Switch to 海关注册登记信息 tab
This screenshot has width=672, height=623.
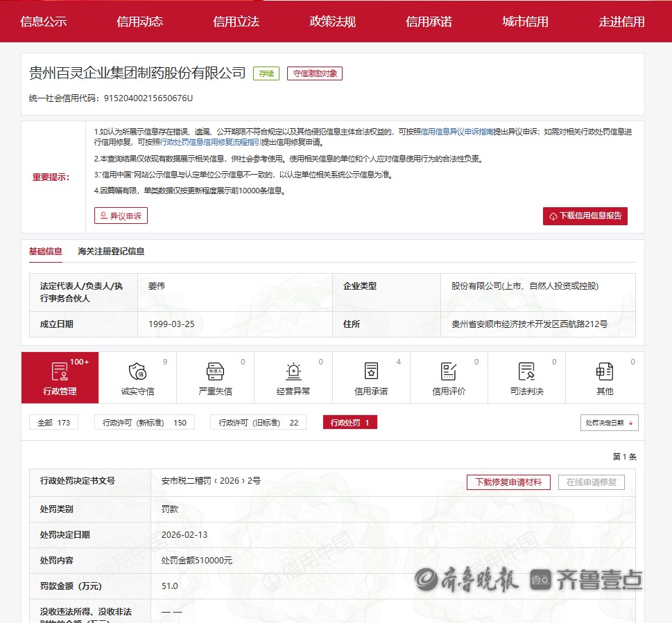pos(111,252)
